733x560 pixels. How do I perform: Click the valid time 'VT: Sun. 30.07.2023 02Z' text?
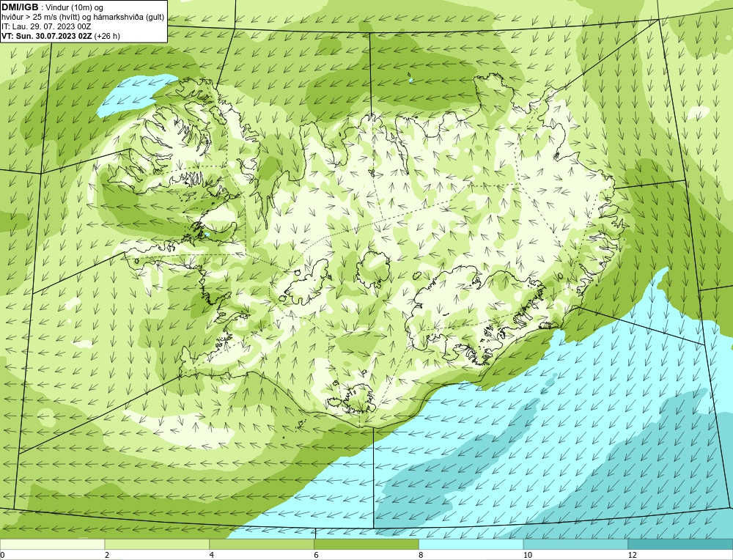tap(47, 36)
